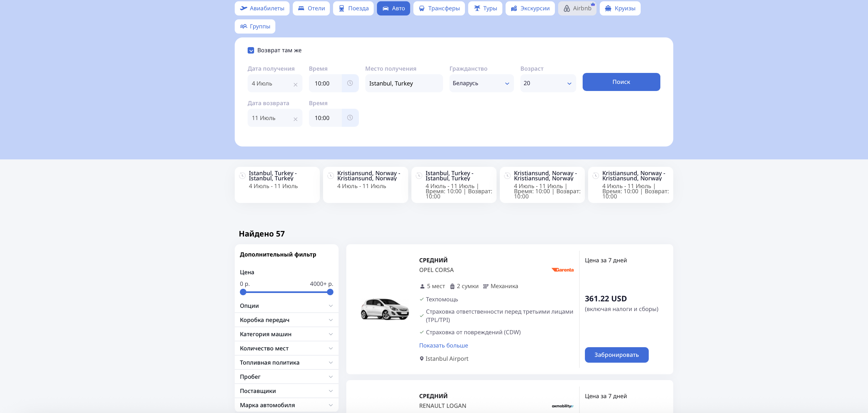Click Показать больше link on Opel Corsa
Image resolution: width=868 pixels, height=413 pixels.
pos(443,345)
